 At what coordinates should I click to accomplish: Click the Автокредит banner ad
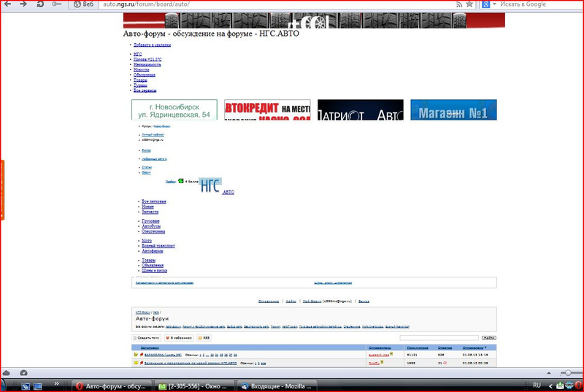267,109
